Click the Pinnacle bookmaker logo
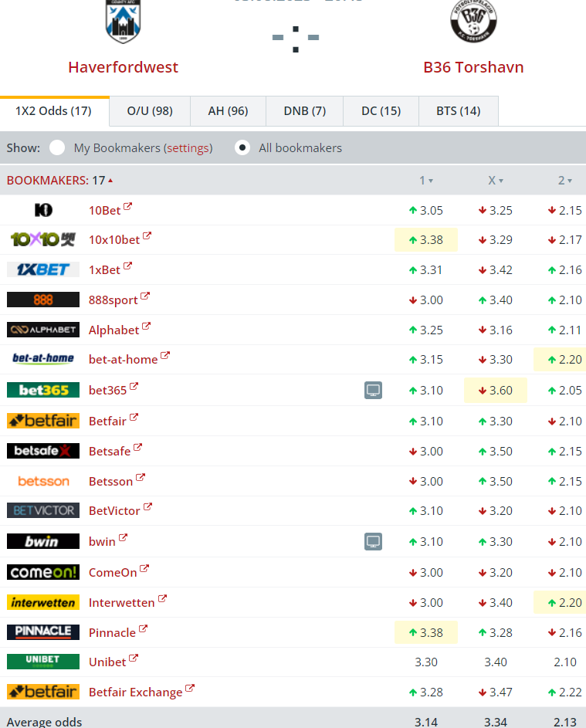Viewport: 586px width, 728px height. tap(43, 632)
